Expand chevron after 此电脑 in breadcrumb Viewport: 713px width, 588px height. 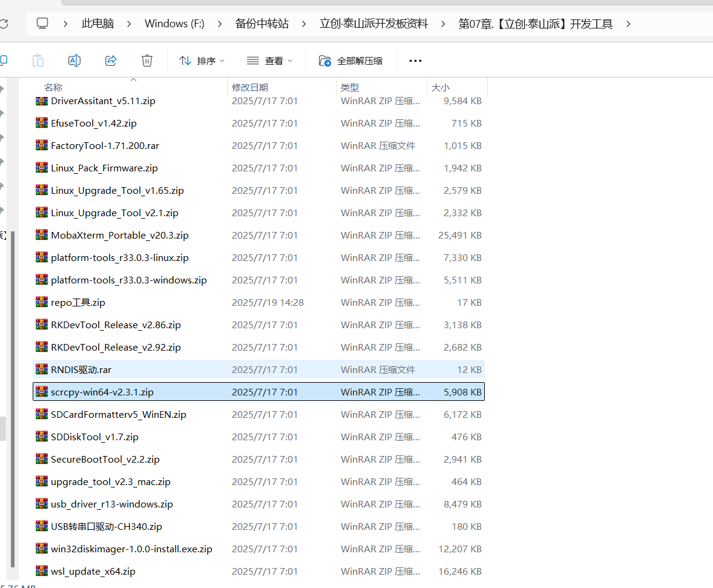(129, 24)
